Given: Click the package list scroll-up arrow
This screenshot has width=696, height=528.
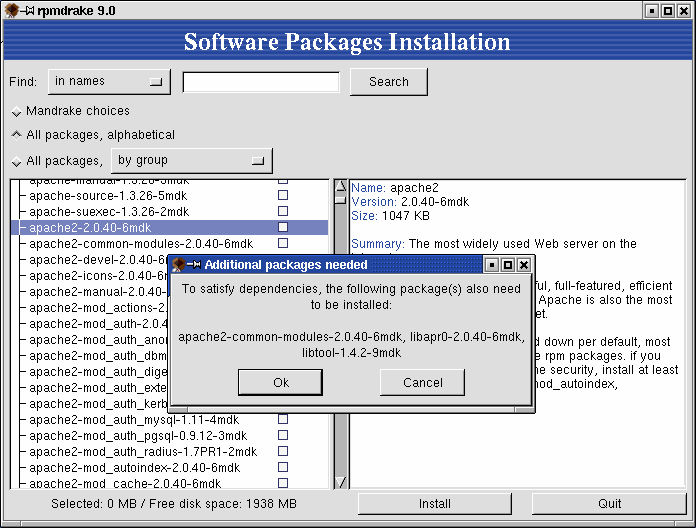Looking at the screenshot, I should click(x=341, y=186).
